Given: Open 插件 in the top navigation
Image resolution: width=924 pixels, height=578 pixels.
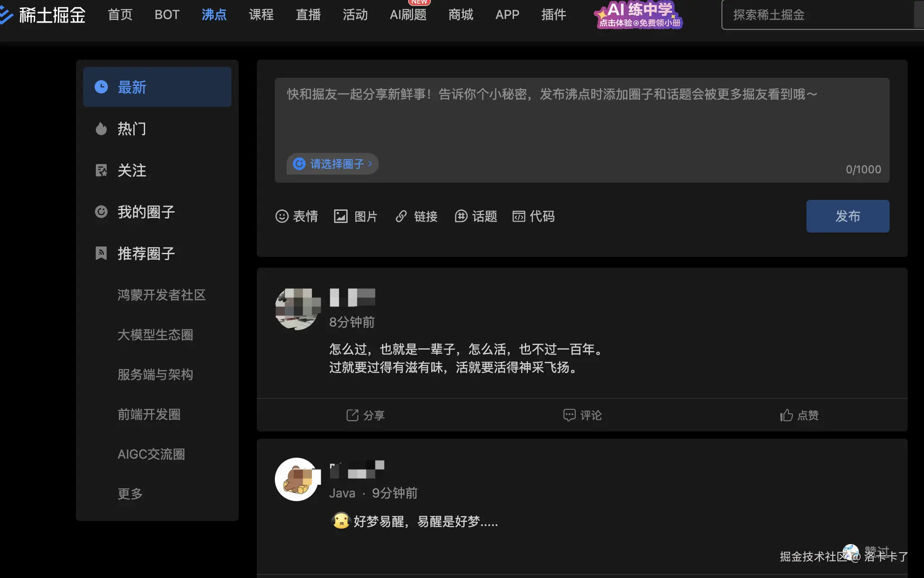Looking at the screenshot, I should [554, 15].
